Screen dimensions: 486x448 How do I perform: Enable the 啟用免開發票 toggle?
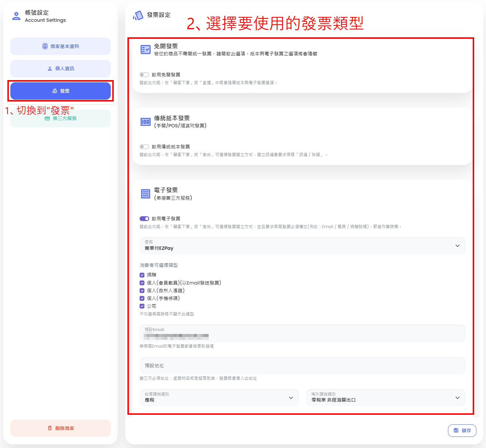144,75
